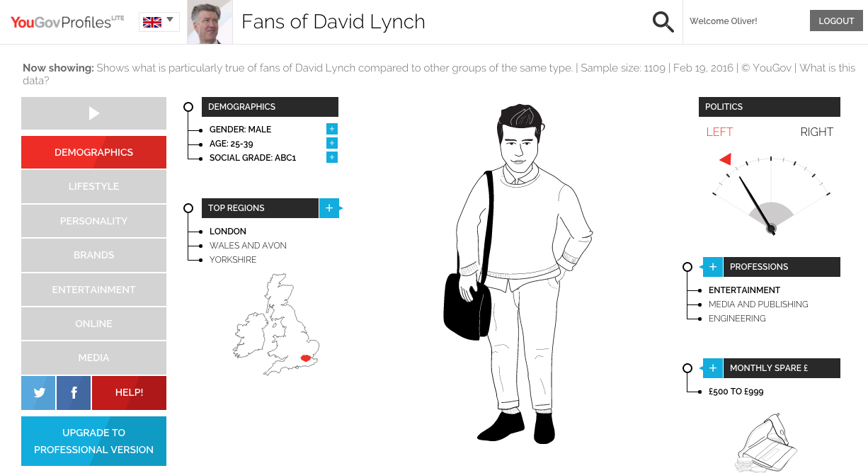Image resolution: width=868 pixels, height=473 pixels.
Task: Click the wallet illustration icon
Action: [767, 443]
